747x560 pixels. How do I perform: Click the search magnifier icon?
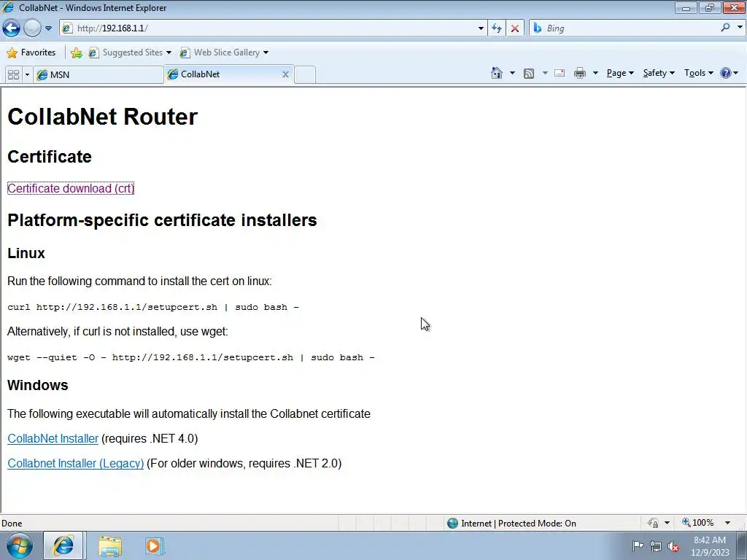click(x=725, y=28)
